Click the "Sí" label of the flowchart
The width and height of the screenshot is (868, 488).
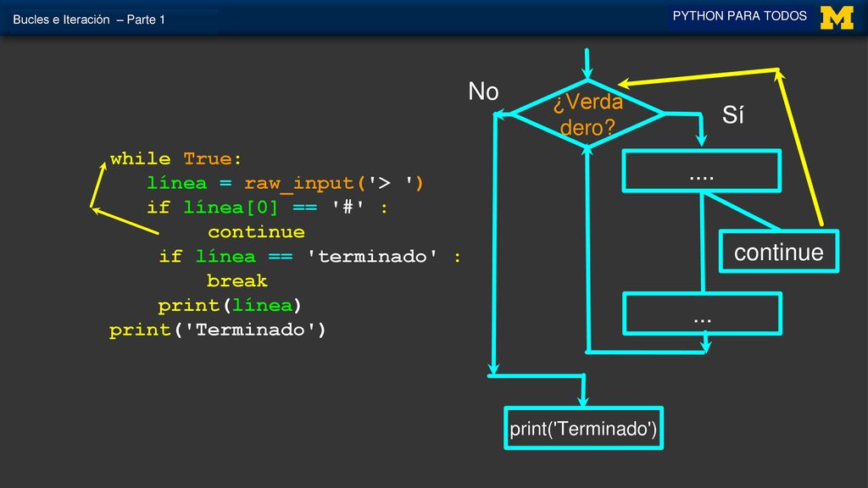click(x=733, y=115)
